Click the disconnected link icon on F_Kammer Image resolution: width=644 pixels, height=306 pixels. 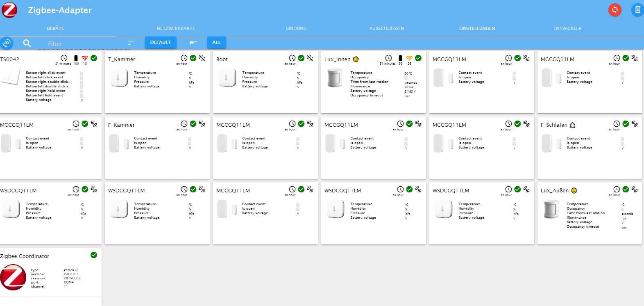(x=202, y=124)
